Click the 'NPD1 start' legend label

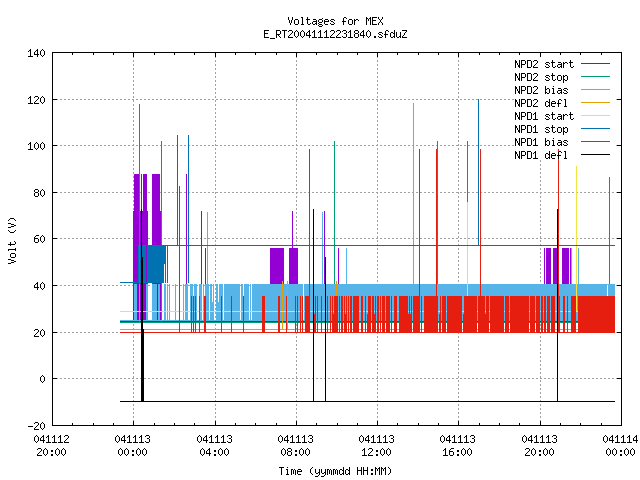pos(544,116)
